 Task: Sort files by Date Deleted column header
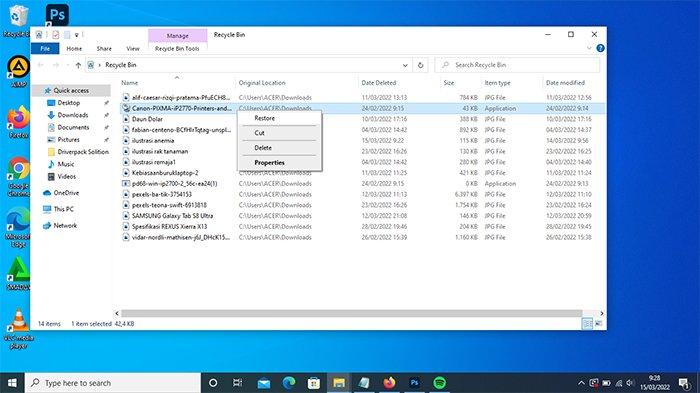pos(379,83)
